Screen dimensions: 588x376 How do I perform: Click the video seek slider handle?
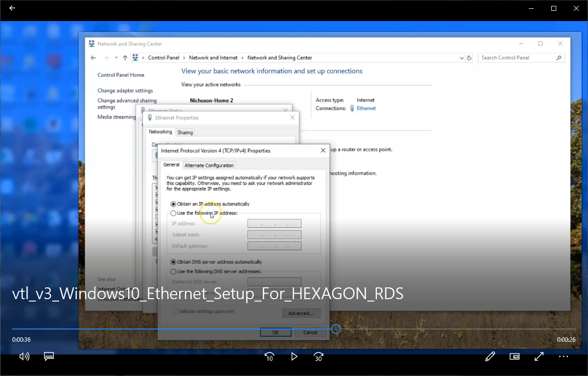pyautogui.click(x=336, y=329)
